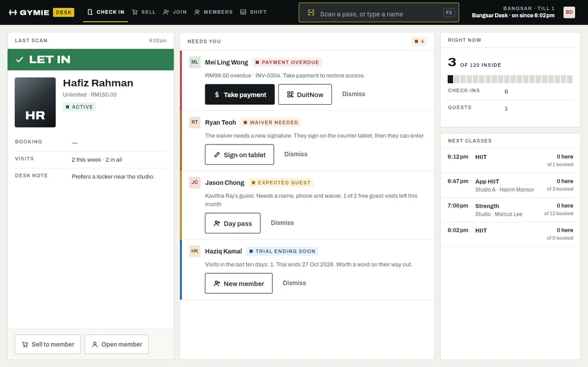Open the Check In tab
The image size is (588, 367).
coord(105,12)
